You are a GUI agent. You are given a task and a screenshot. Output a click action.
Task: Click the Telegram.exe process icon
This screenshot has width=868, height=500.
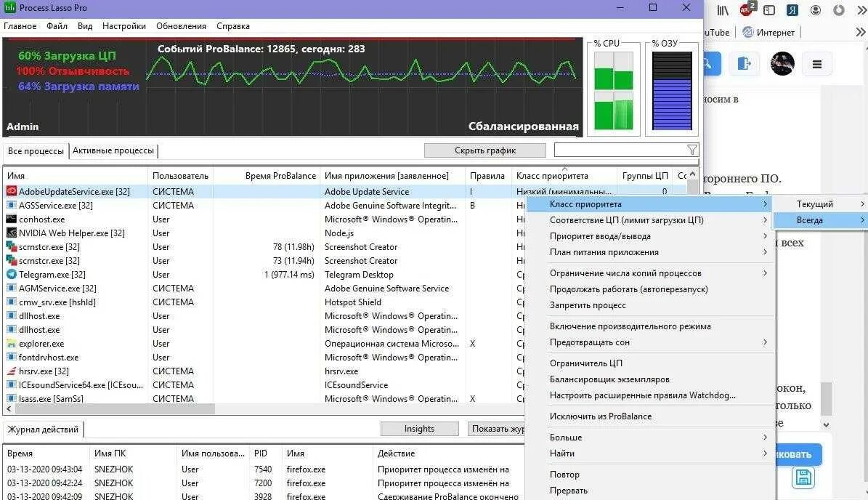[x=11, y=275]
